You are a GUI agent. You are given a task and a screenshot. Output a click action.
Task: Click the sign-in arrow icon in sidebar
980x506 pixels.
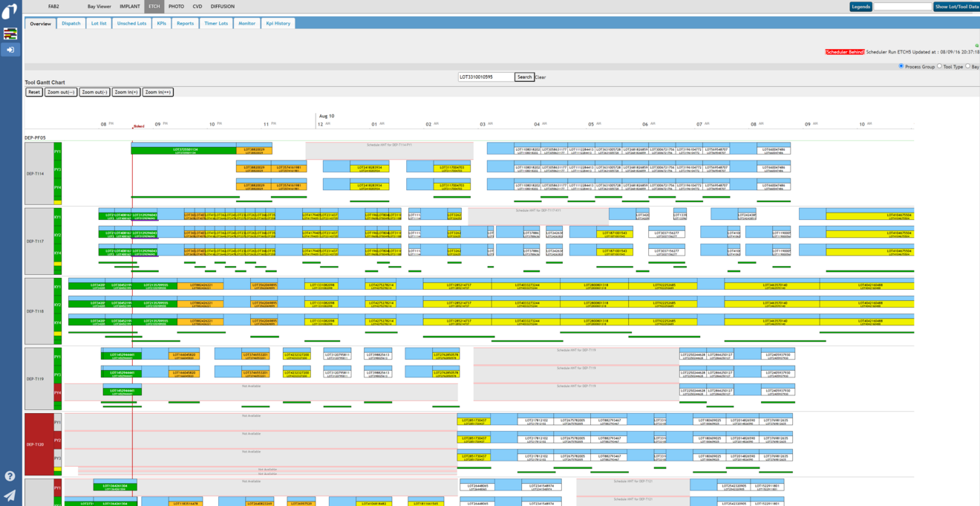coord(10,49)
